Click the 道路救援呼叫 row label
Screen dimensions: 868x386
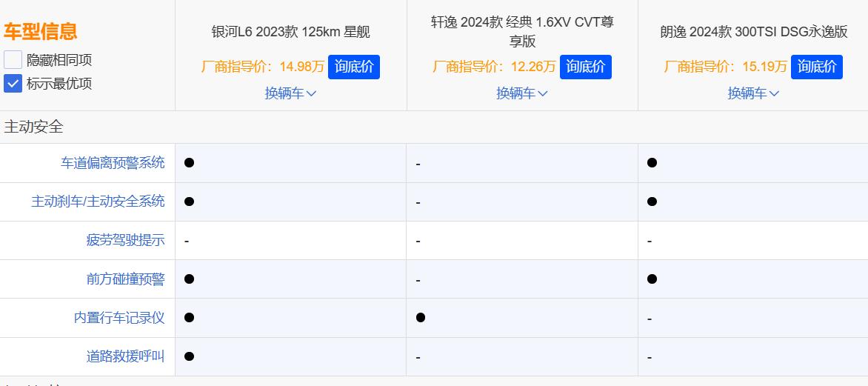(125, 356)
